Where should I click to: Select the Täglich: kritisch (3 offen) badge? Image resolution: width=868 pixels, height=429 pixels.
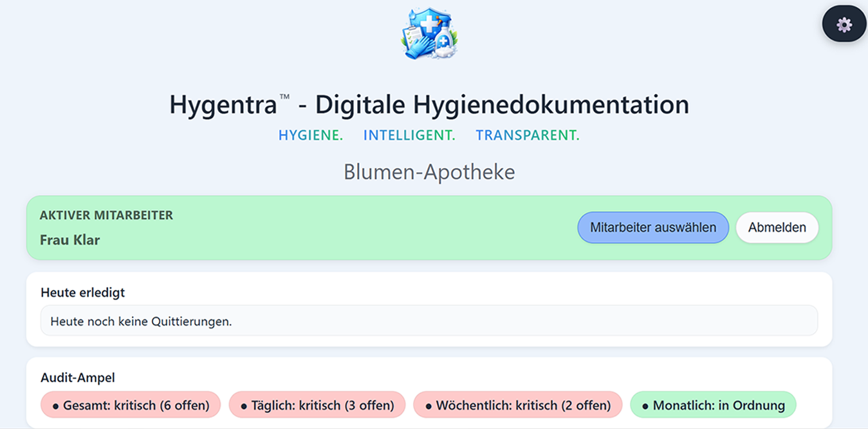(317, 405)
